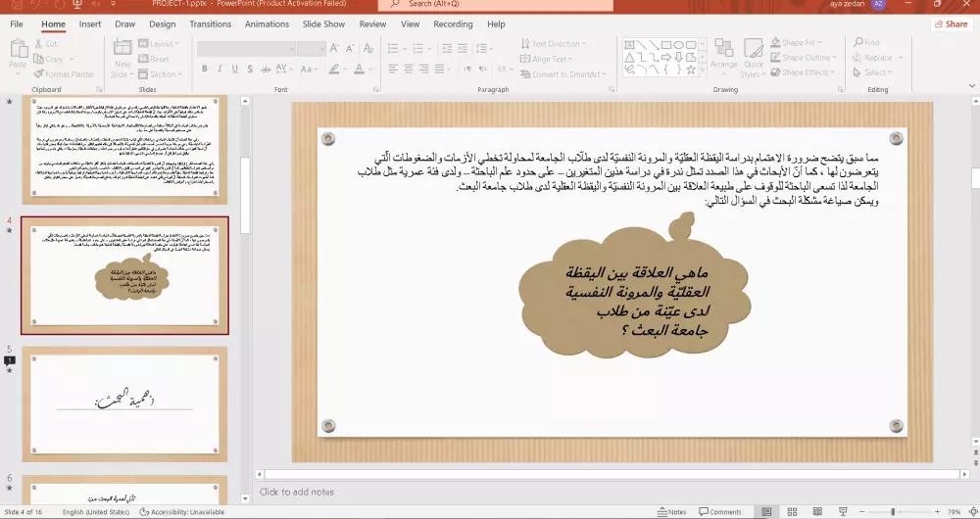Align text left in Paragraph group
Viewport: 980px width, 519px height.
(393, 69)
